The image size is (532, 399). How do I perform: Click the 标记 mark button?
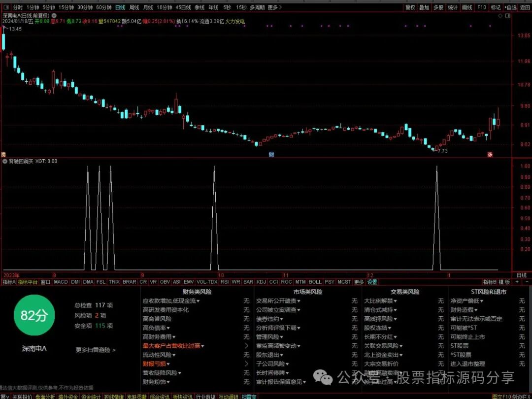(x=496, y=7)
